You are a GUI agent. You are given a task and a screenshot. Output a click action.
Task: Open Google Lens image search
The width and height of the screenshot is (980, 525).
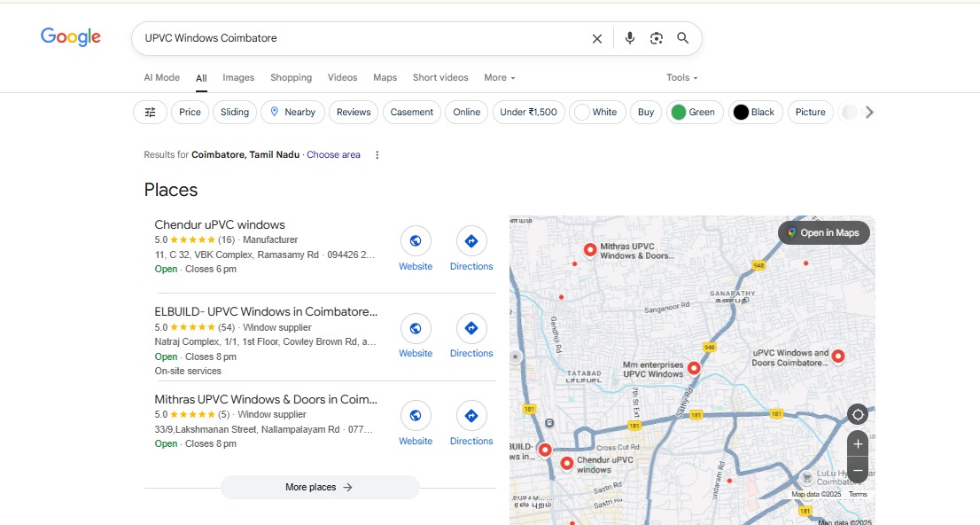point(656,38)
